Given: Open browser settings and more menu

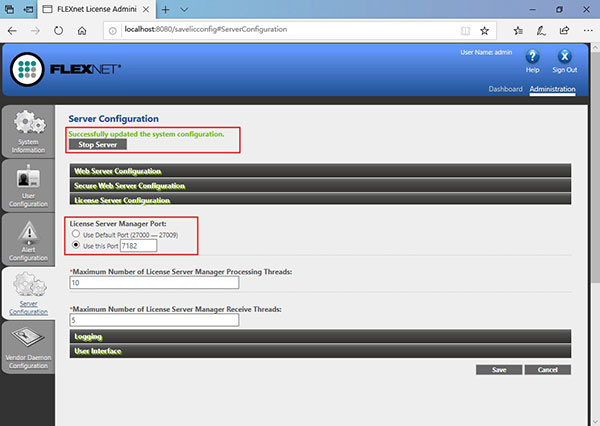Looking at the screenshot, I should [x=588, y=31].
